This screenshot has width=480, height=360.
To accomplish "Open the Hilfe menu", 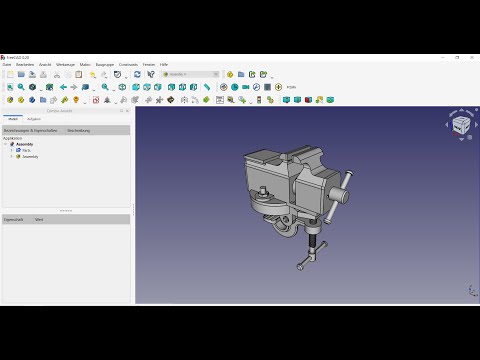I will point(164,64).
